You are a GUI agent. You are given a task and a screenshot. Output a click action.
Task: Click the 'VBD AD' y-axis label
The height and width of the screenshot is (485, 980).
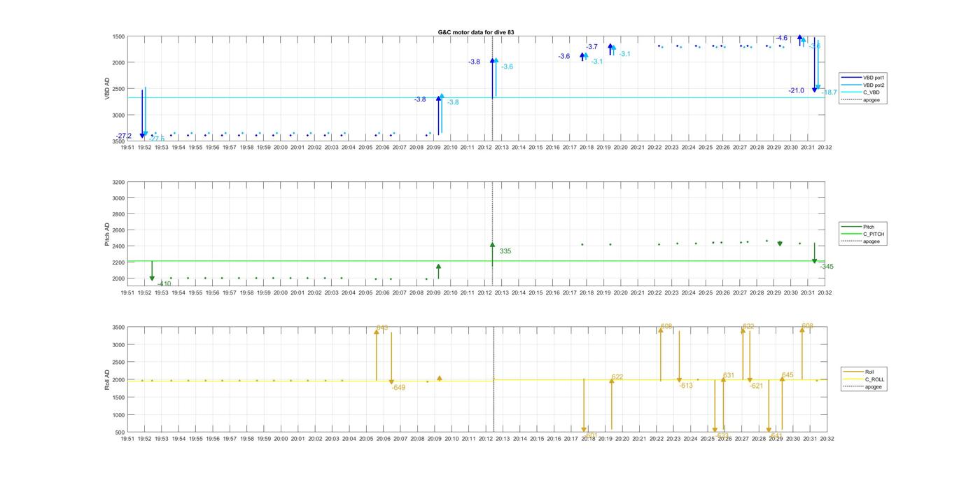tap(107, 88)
